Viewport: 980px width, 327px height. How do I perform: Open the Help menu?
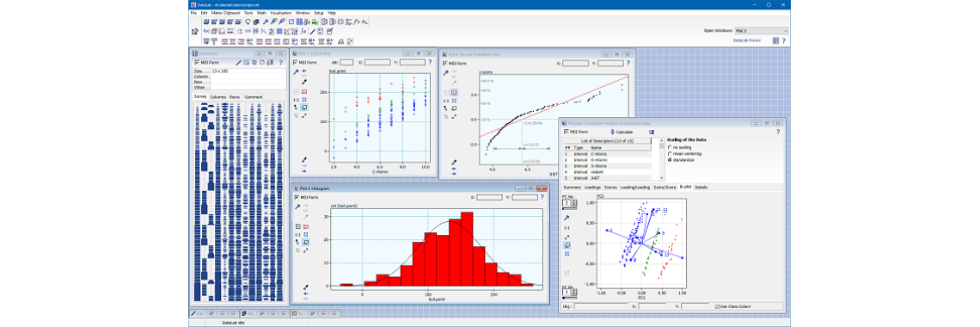click(x=331, y=13)
